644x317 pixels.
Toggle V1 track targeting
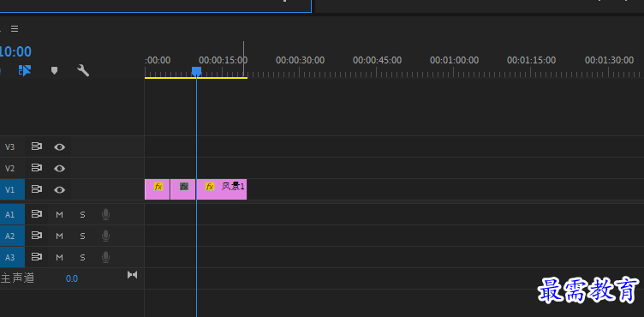(10, 189)
